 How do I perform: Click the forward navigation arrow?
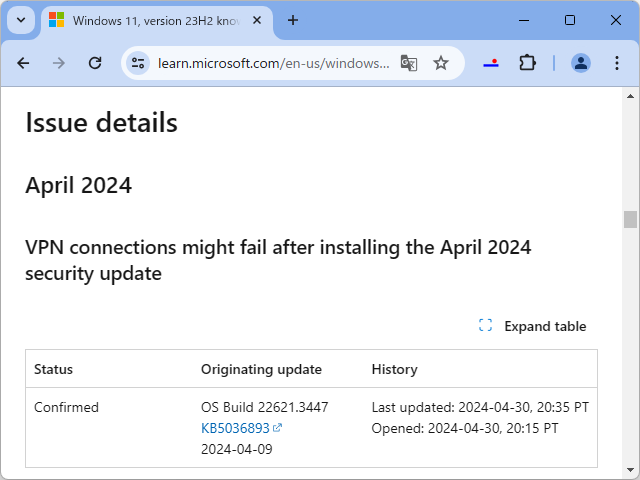[59, 63]
